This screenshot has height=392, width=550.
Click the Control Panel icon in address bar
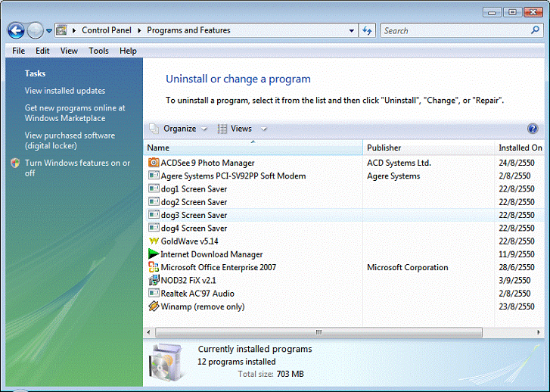point(61,30)
